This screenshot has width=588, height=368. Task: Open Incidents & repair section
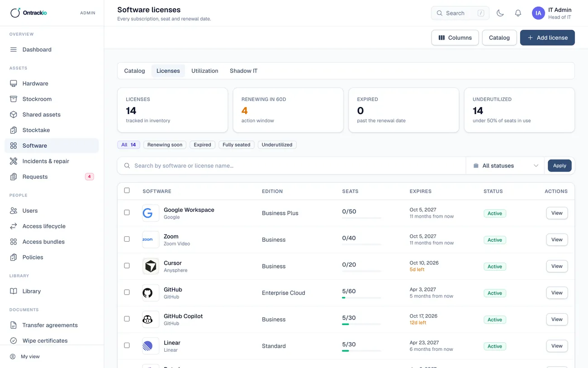pos(52,161)
